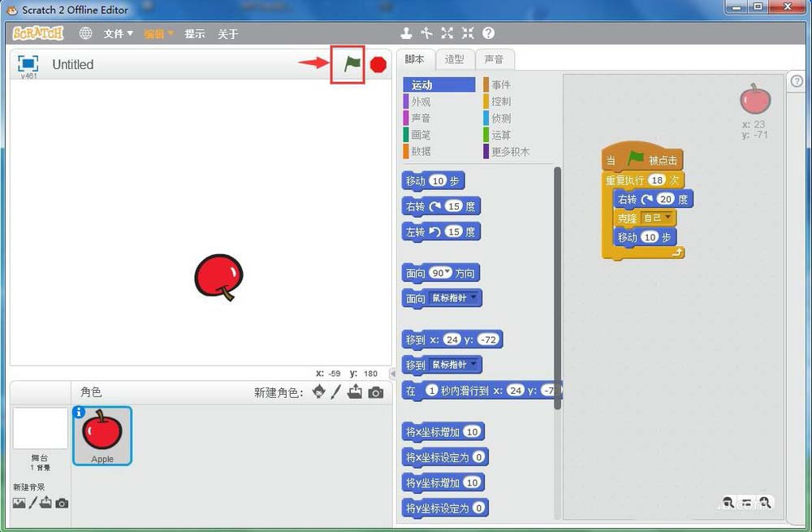Open block help question mark tool
The image size is (812, 532).
point(488,33)
